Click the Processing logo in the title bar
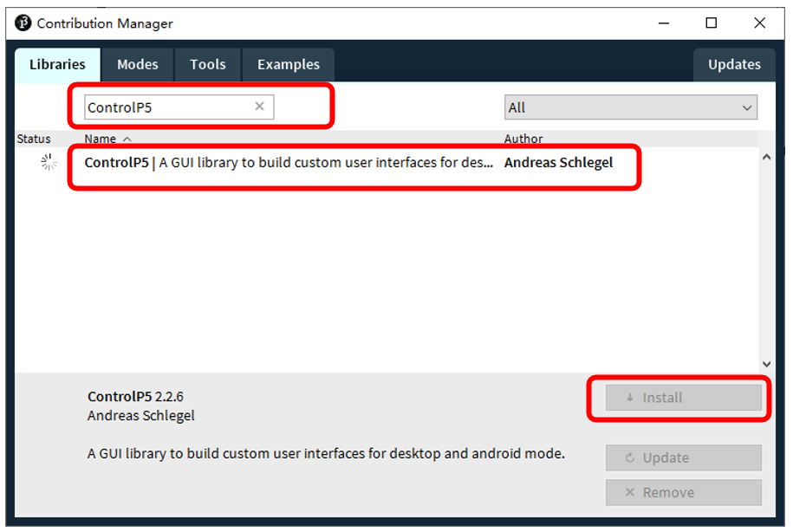Image resolution: width=793 pixels, height=532 pixels. (x=23, y=23)
